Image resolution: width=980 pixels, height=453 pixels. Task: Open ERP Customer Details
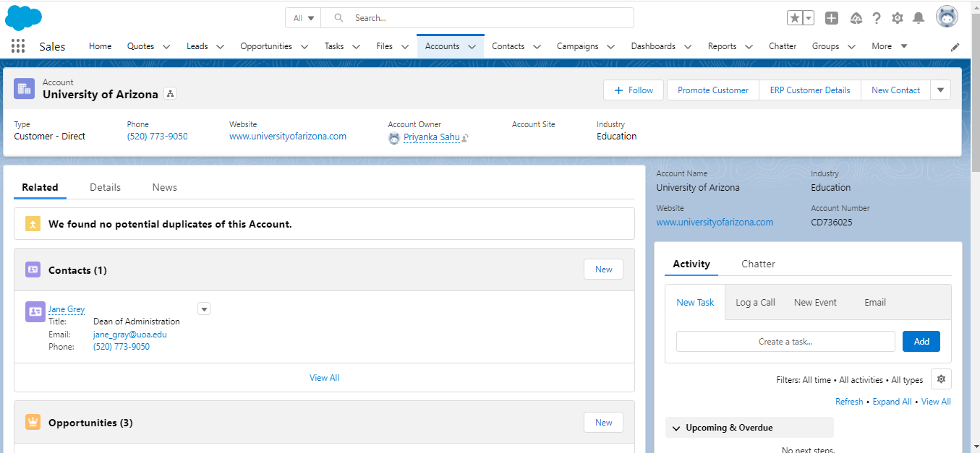(x=810, y=90)
